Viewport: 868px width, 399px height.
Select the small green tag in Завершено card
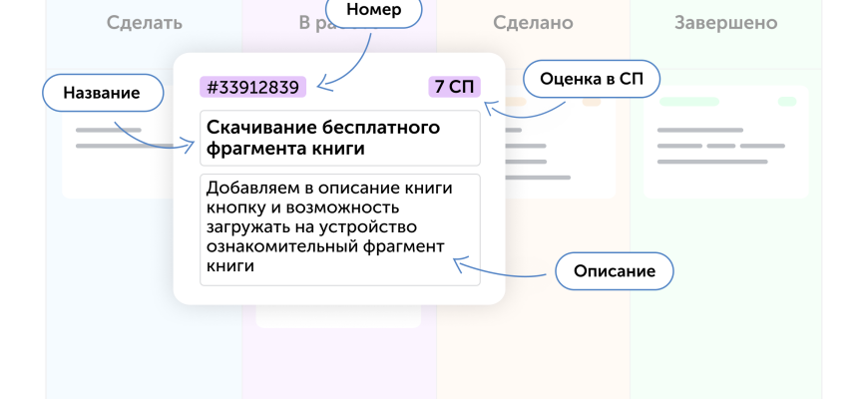pos(787,102)
